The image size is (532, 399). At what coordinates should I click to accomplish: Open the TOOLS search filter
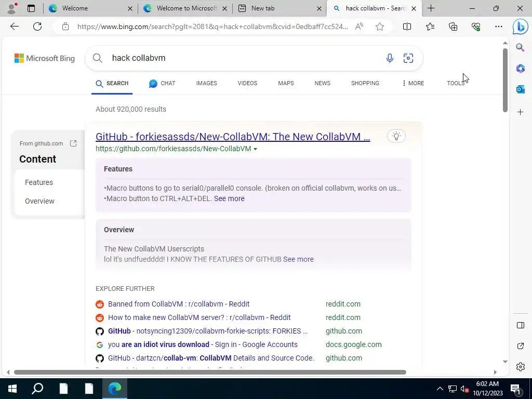pyautogui.click(x=455, y=83)
